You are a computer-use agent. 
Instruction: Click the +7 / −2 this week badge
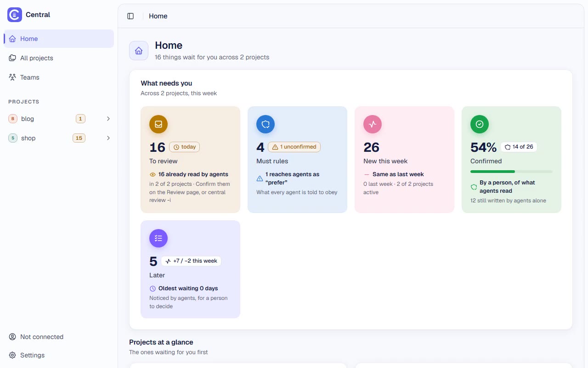[x=191, y=261]
